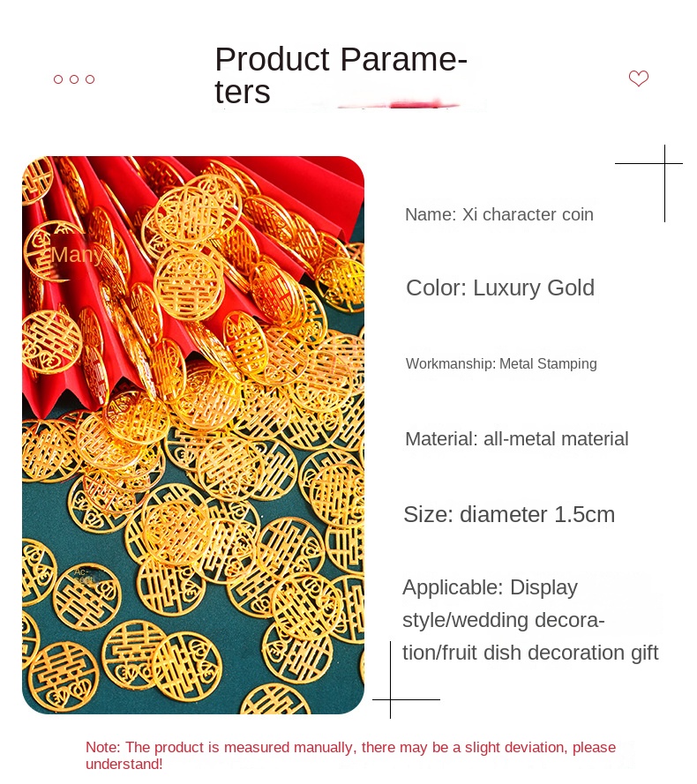Click the gold Xi coins product photo
Screen dimensions: 697x784
pyautogui.click(x=193, y=435)
